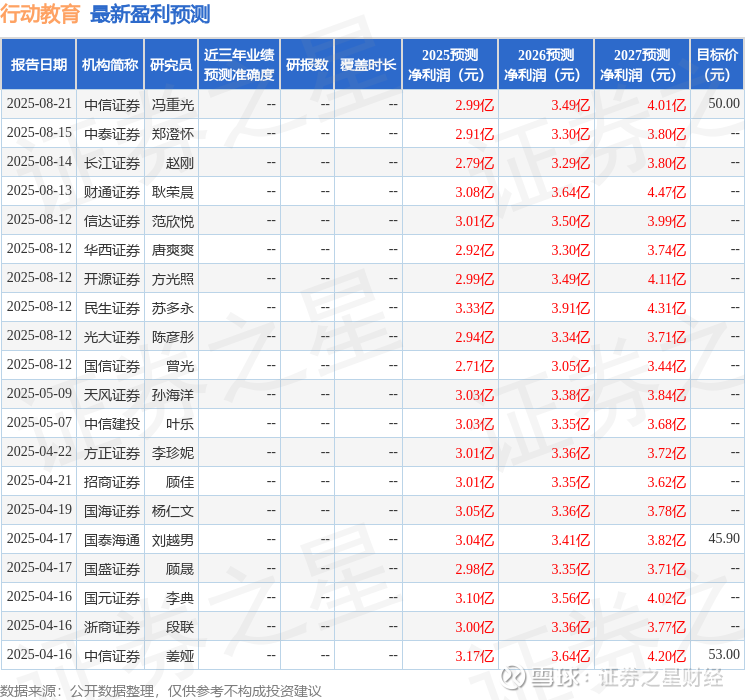Select institution 长江证券
Viewport: 745px width, 700px height.
coord(112,163)
